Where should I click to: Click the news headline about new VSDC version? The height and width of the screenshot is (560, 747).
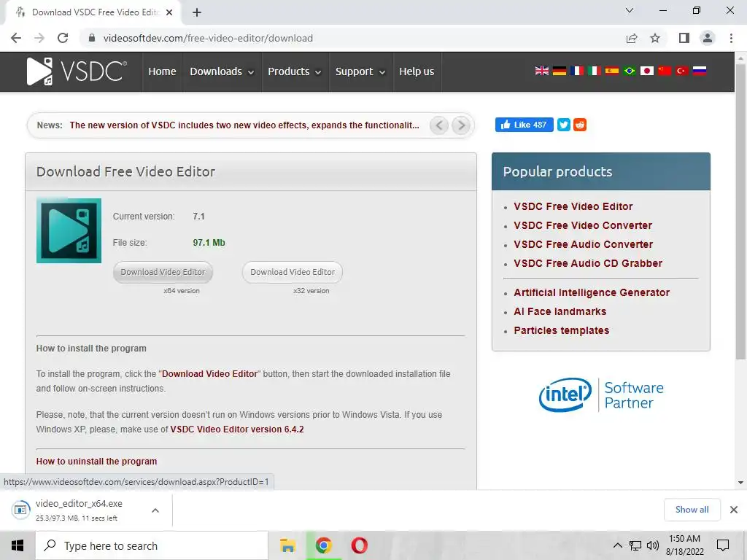click(244, 125)
